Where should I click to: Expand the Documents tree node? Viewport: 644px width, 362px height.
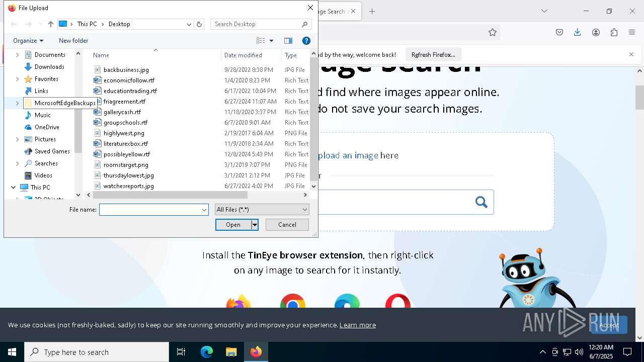(x=18, y=55)
